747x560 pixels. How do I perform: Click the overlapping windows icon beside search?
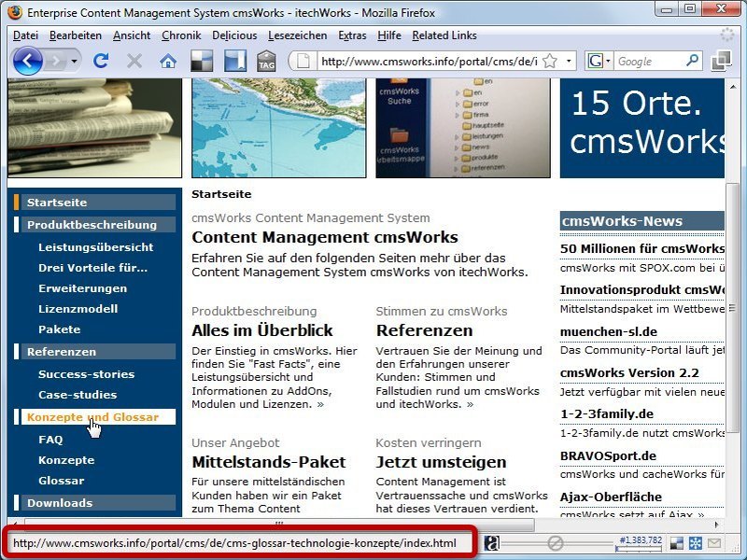(x=721, y=61)
